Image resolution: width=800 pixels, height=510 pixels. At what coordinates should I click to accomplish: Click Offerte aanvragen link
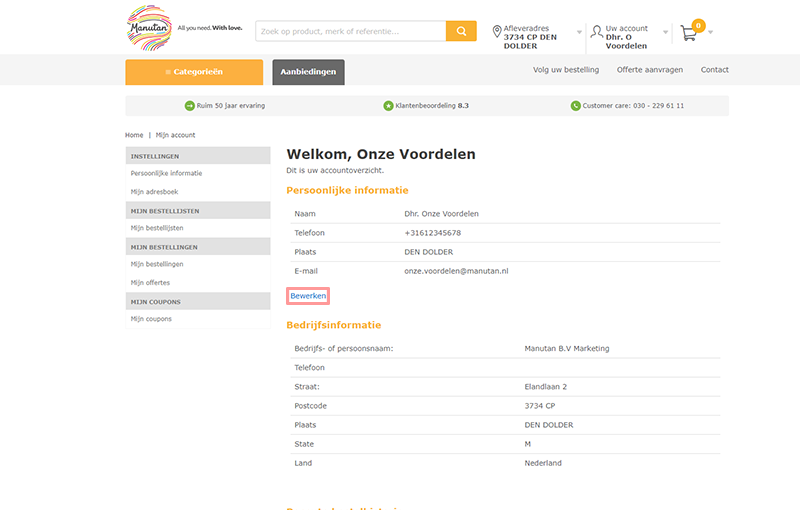649,70
